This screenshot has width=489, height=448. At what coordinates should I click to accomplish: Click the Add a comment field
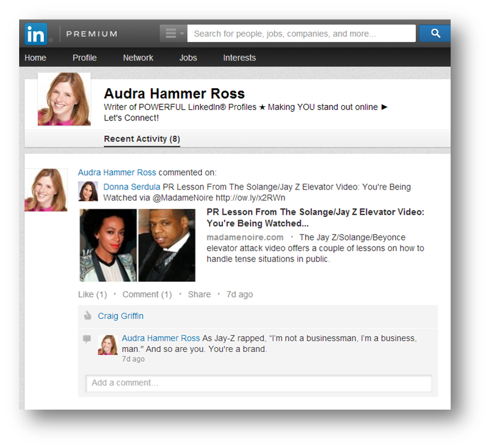259,383
